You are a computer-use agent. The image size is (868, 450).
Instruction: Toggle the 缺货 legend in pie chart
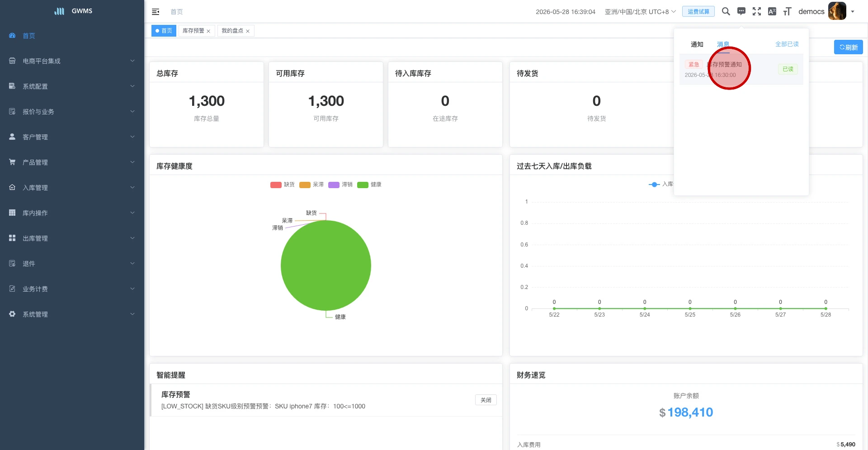283,185
